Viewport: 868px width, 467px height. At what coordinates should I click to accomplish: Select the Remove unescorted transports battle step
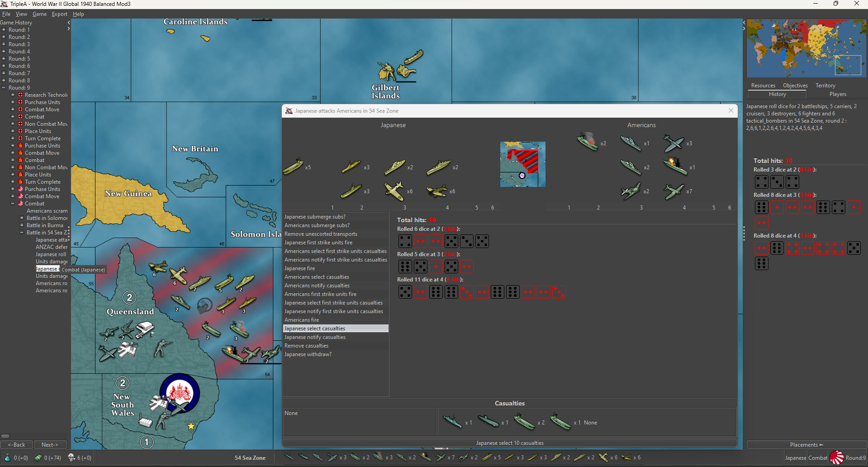tap(336, 234)
